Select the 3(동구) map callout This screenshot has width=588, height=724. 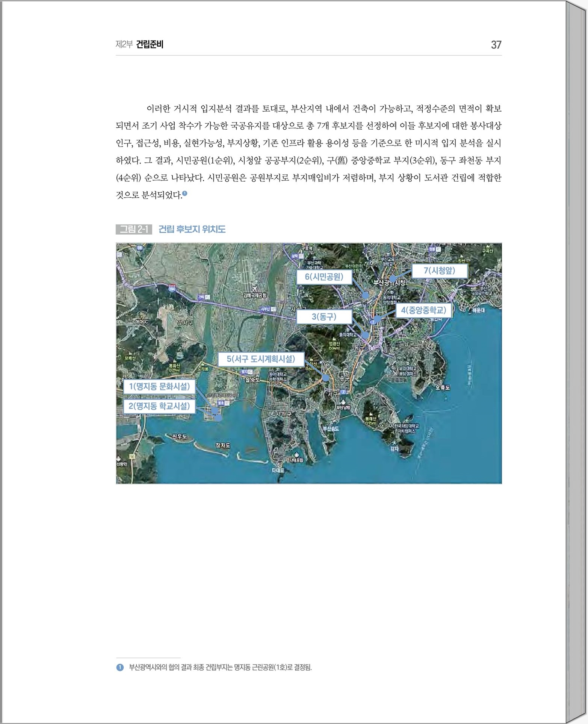324,317
